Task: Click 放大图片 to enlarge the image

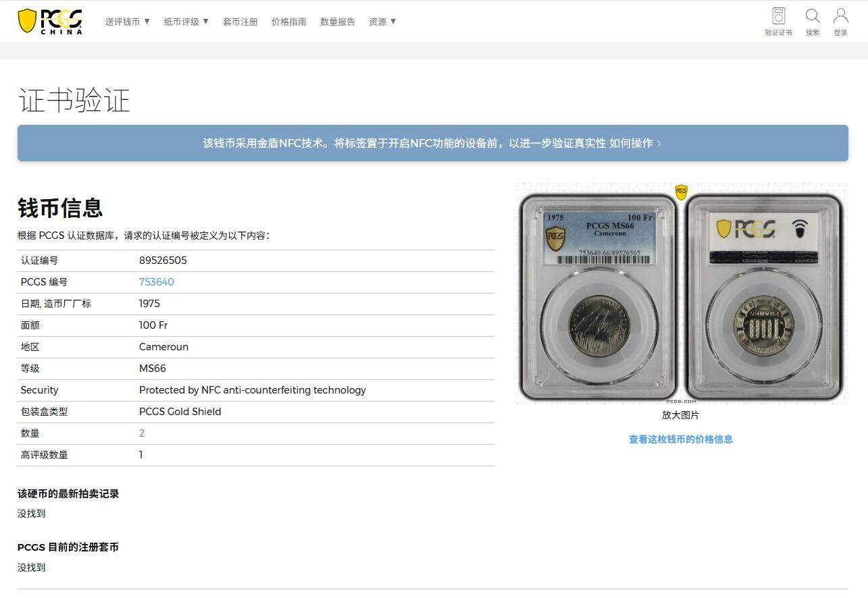Action: 680,415
